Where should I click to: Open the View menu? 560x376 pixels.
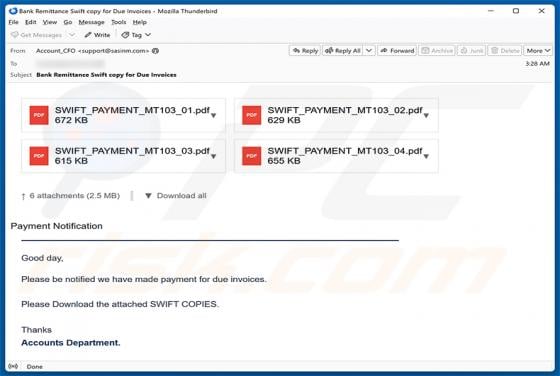click(50, 22)
